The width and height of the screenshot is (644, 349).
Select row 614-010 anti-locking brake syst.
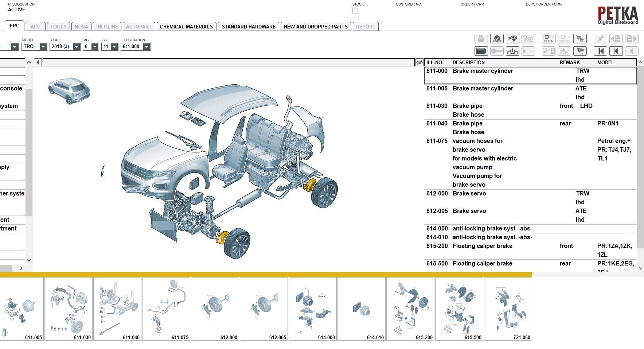point(531,237)
